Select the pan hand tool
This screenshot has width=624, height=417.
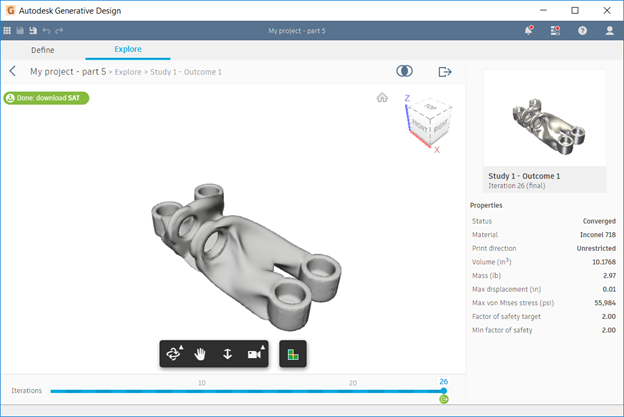[x=200, y=354]
